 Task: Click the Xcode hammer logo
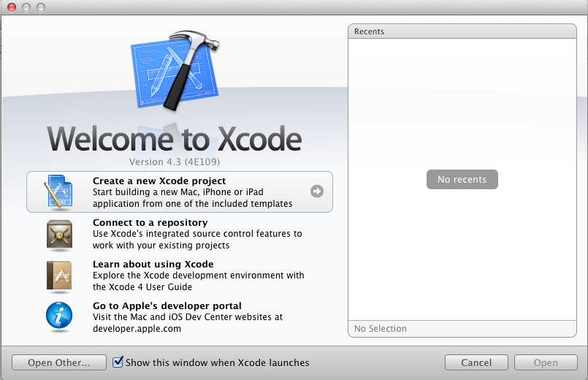tap(175, 71)
